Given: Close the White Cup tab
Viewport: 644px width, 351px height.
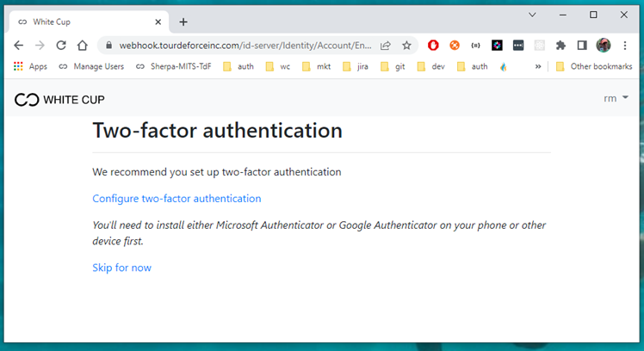Looking at the screenshot, I should (x=158, y=22).
